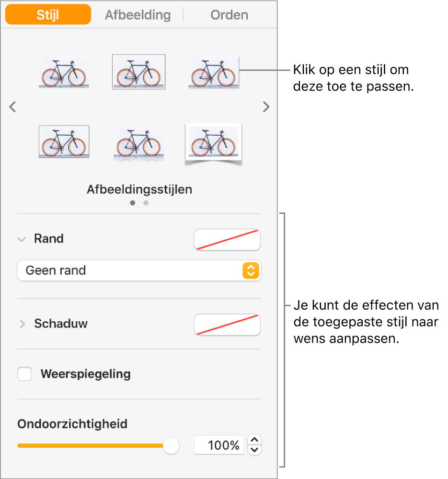The width and height of the screenshot is (448, 479).
Task: Apply the first plain bicycle image style
Action: click(64, 73)
